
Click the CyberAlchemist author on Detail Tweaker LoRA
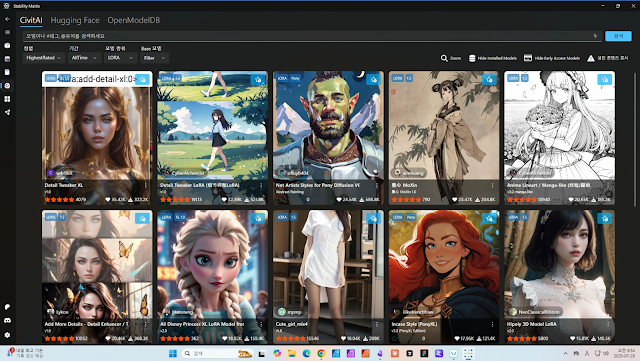(x=186, y=173)
